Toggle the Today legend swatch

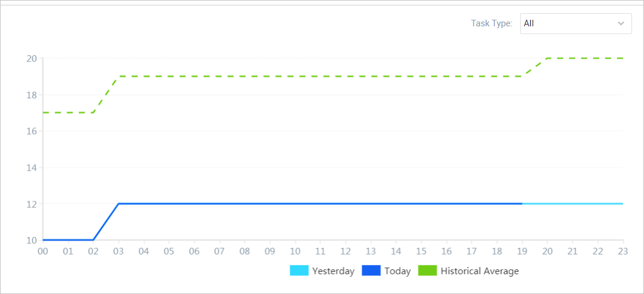tap(371, 271)
